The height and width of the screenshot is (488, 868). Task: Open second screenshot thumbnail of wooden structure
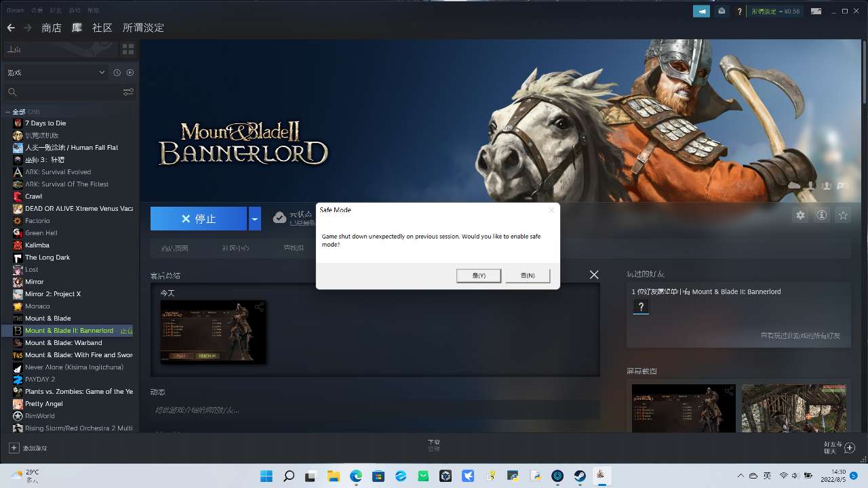793,408
